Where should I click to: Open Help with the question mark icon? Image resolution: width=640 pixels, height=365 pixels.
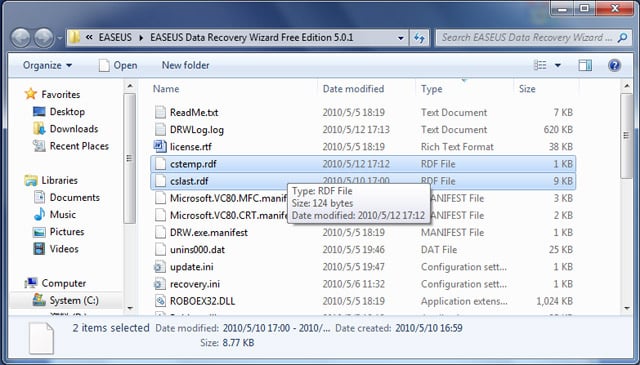(614, 65)
